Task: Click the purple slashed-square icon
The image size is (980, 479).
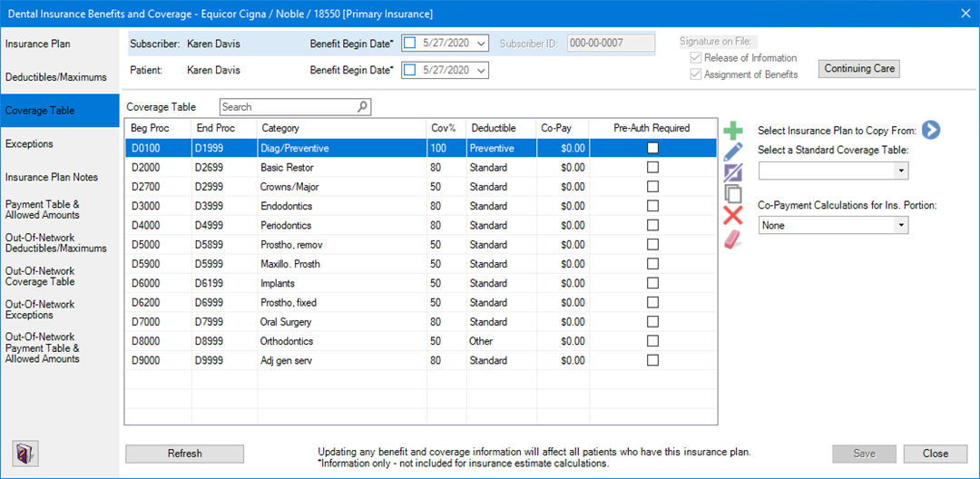Action: tap(732, 172)
